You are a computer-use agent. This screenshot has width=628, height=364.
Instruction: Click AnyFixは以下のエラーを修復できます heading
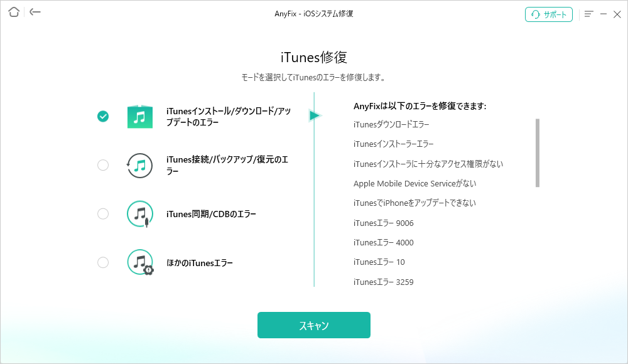coord(420,106)
